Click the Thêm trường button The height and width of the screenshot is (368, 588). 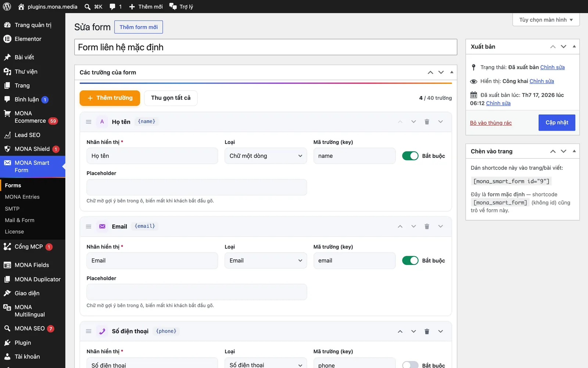point(110,98)
